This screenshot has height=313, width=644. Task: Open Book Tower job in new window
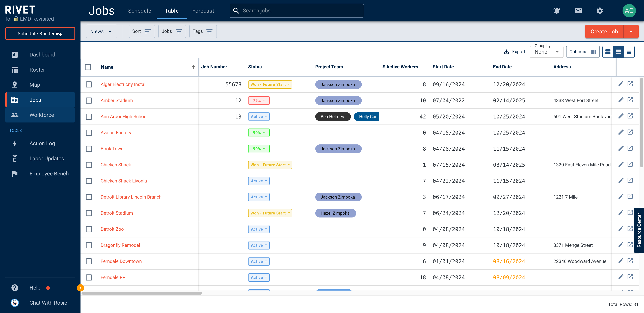point(630,148)
